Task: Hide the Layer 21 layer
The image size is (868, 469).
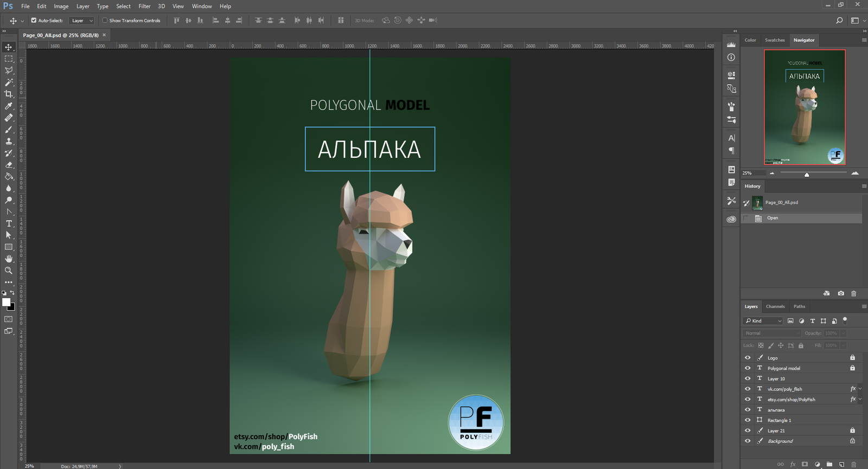Action: tap(748, 431)
